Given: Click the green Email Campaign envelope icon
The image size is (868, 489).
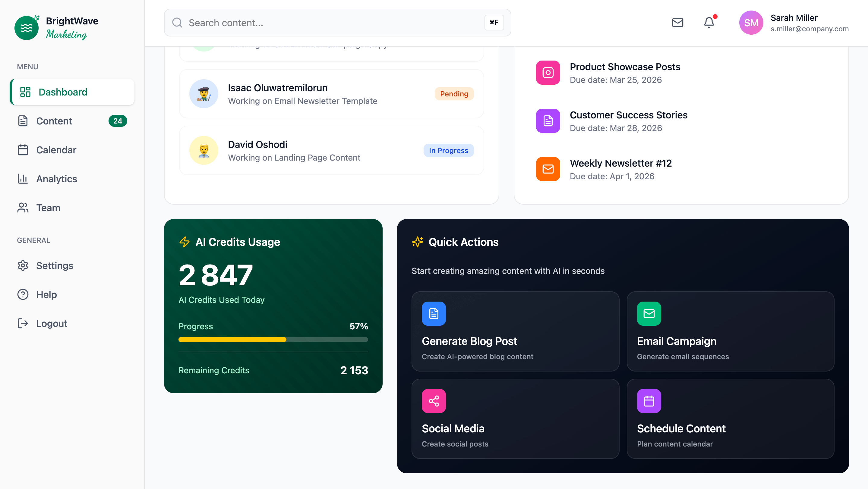Looking at the screenshot, I should click(649, 314).
